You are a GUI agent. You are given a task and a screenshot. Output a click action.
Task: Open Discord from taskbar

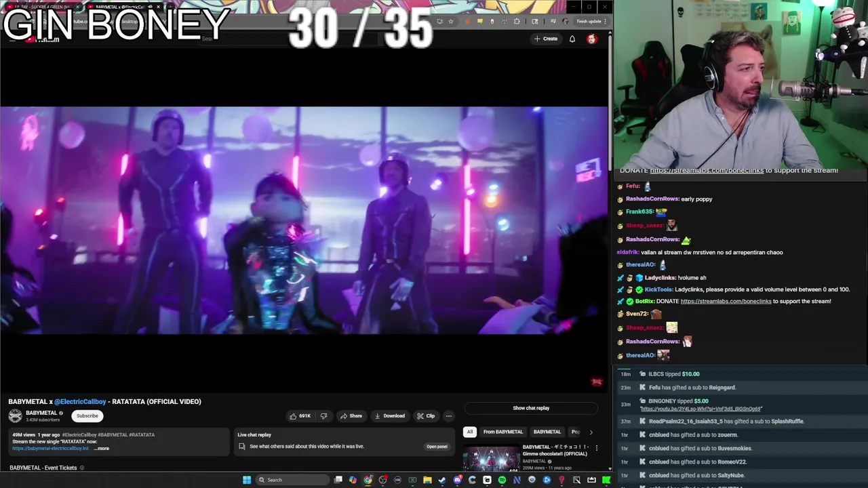458,480
